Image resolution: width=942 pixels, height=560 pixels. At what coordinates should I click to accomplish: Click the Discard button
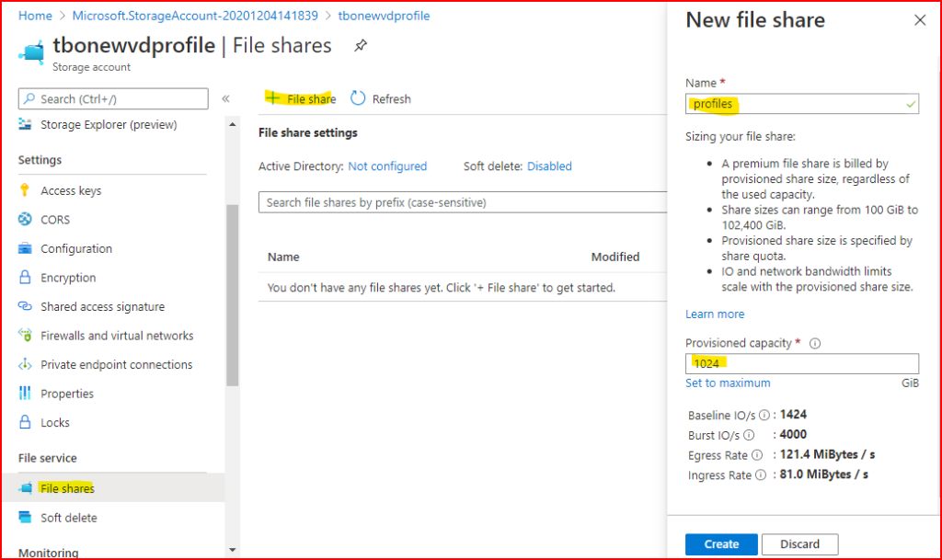(799, 543)
